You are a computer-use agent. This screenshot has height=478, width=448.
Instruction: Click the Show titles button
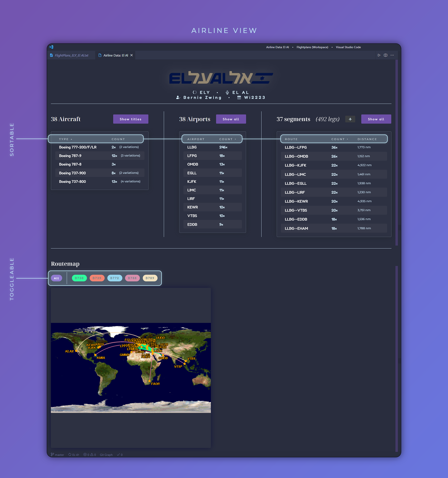coord(131,119)
